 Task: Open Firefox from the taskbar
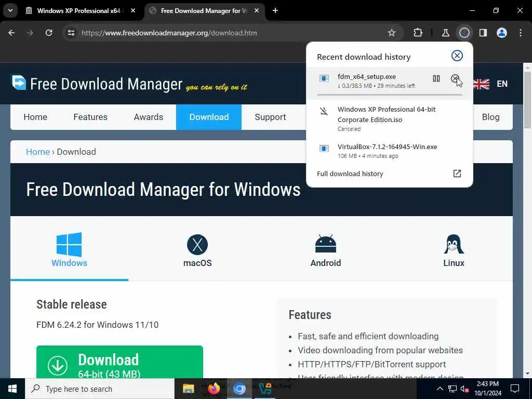pos(214,389)
